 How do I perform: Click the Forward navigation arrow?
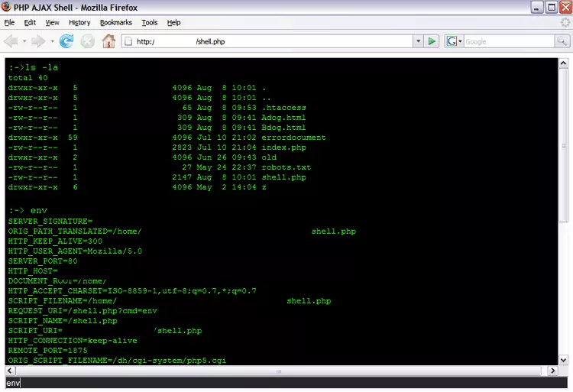coord(38,41)
